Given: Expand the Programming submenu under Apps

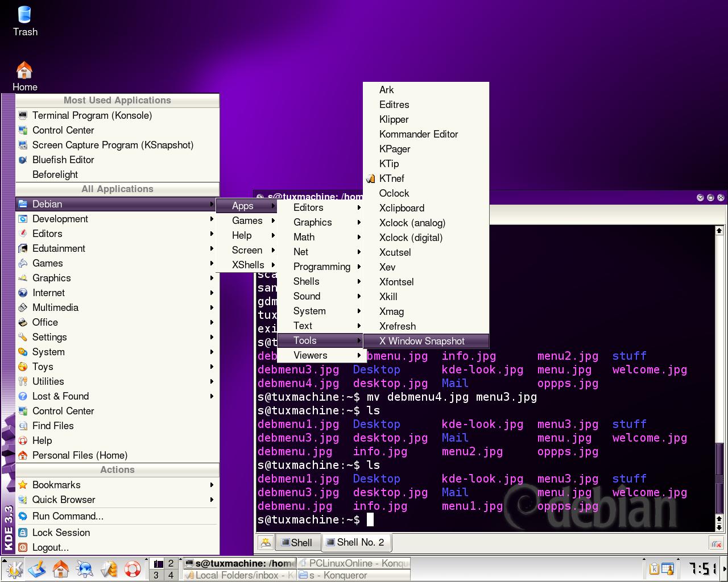Looking at the screenshot, I should pos(321,267).
